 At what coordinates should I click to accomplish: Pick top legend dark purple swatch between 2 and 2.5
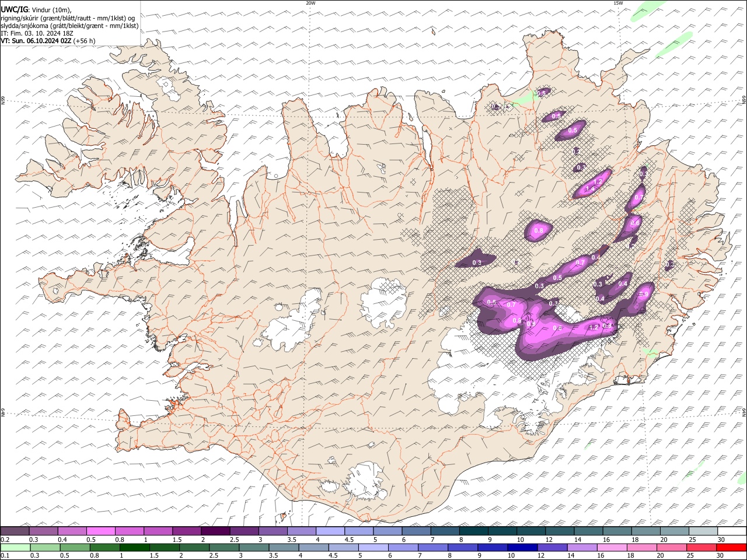coord(215,531)
